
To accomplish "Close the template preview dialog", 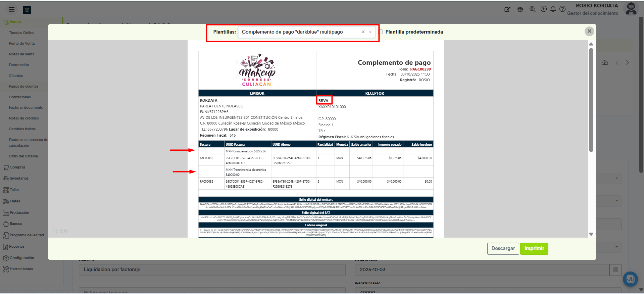I will click(589, 31).
